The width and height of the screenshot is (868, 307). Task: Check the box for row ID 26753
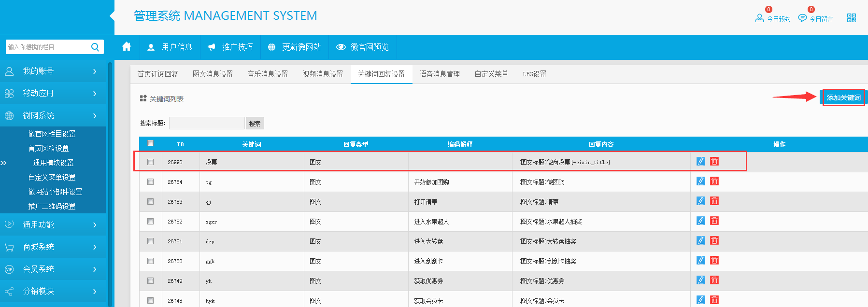coord(150,202)
